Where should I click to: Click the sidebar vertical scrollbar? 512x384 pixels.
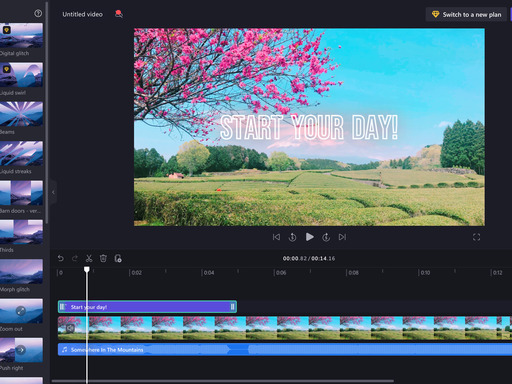[47, 113]
